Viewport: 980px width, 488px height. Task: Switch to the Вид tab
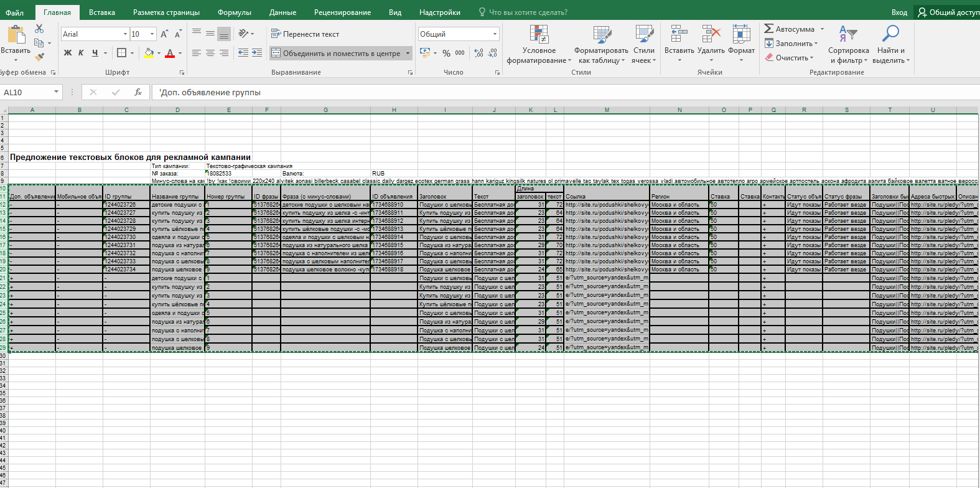[395, 12]
